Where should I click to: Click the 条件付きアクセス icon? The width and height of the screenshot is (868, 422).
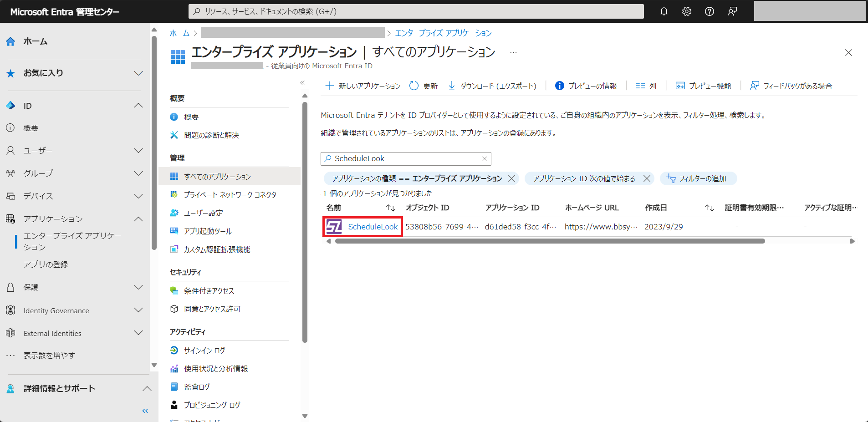click(174, 291)
